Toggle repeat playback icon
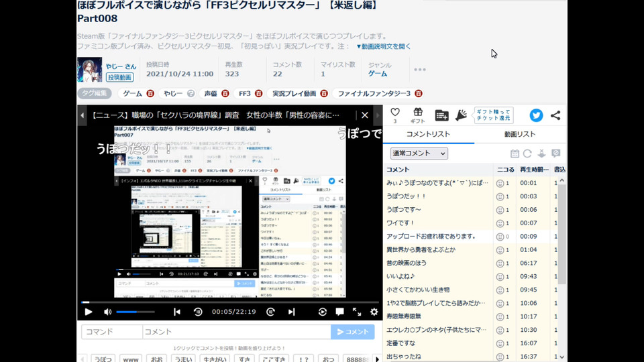 click(x=323, y=312)
